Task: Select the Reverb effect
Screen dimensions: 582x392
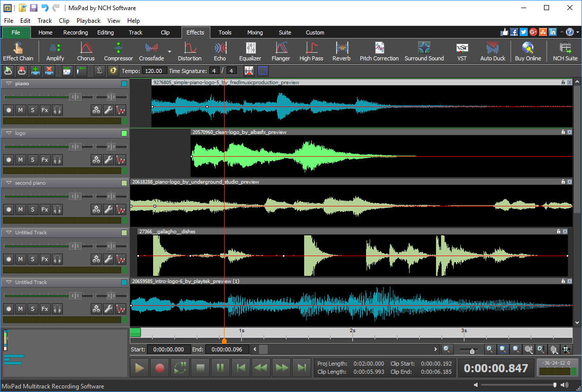Action: (x=341, y=51)
